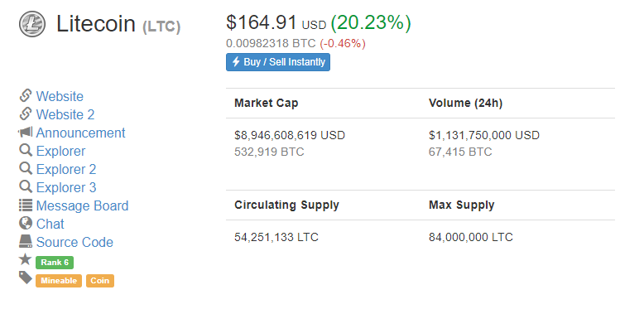Select the green Rank 6 badge

tap(55, 262)
